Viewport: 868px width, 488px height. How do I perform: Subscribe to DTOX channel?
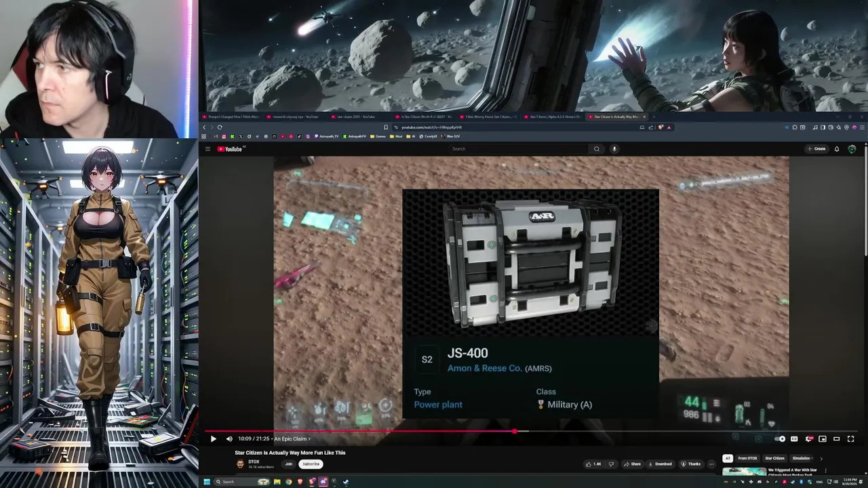311,464
